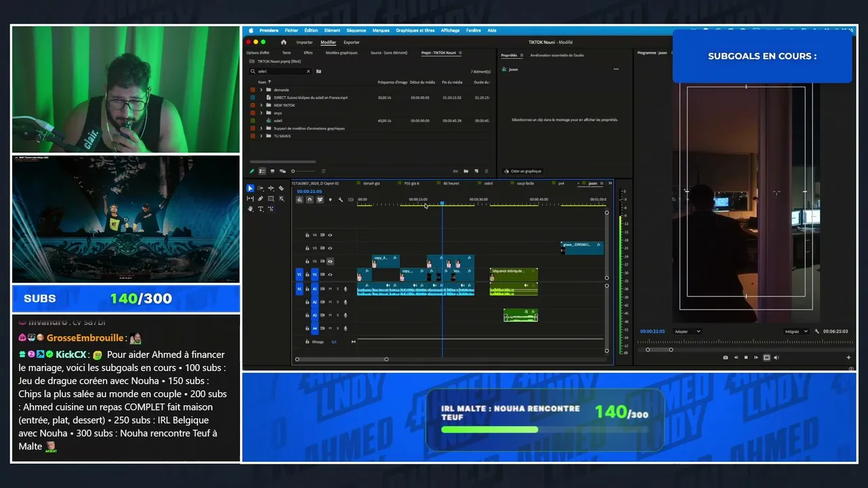Select the Selection arrow tool
The image size is (868, 488).
250,188
